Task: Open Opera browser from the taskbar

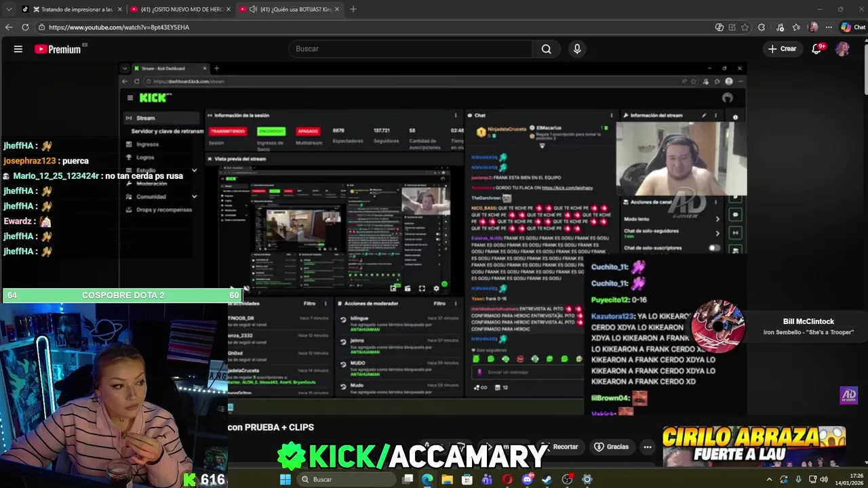Action: (x=507, y=479)
